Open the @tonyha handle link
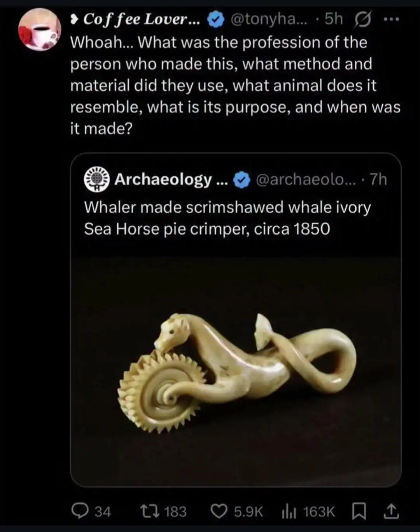This screenshot has width=420, height=532. 269,19
